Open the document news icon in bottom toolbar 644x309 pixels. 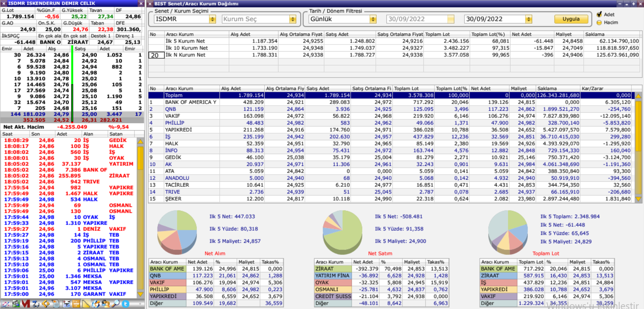tap(56, 304)
